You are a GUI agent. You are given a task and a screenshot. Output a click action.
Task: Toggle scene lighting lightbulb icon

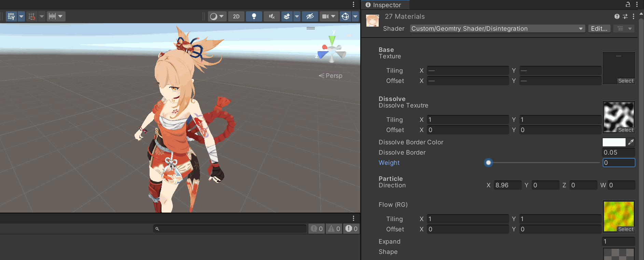(254, 16)
